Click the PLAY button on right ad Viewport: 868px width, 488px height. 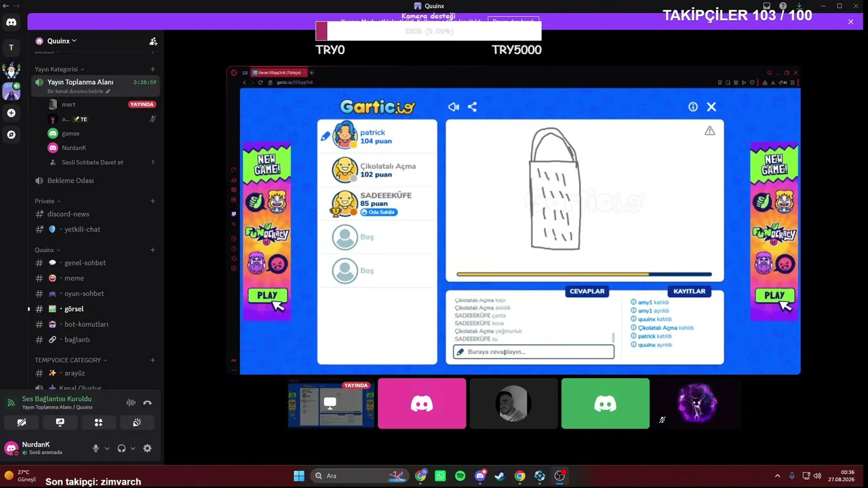[774, 296]
